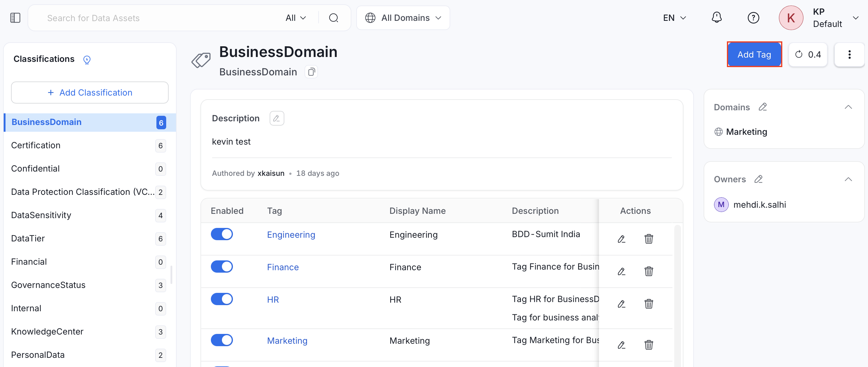Disable the Marketing tag toggle
This screenshot has width=868, height=367.
(222, 340)
